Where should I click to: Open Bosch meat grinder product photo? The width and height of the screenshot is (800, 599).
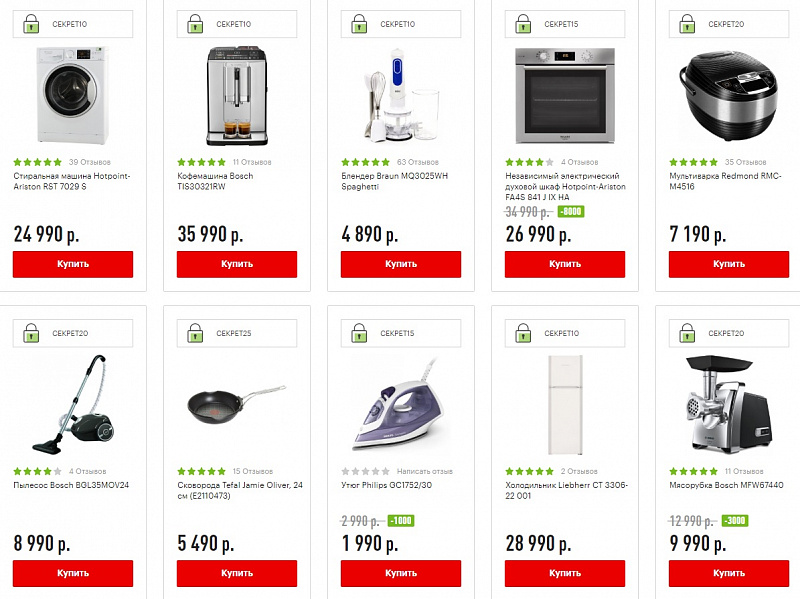tap(729, 404)
